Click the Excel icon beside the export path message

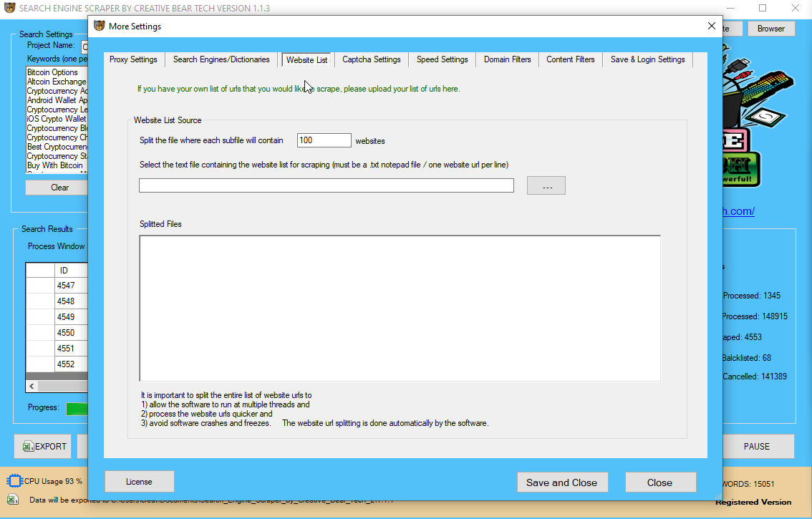tap(12, 499)
